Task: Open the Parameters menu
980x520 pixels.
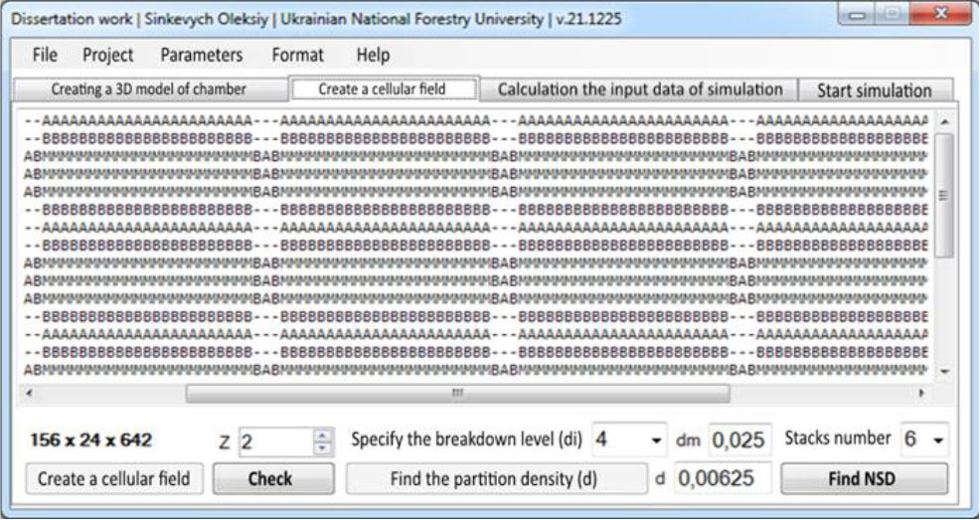Action: [x=201, y=55]
